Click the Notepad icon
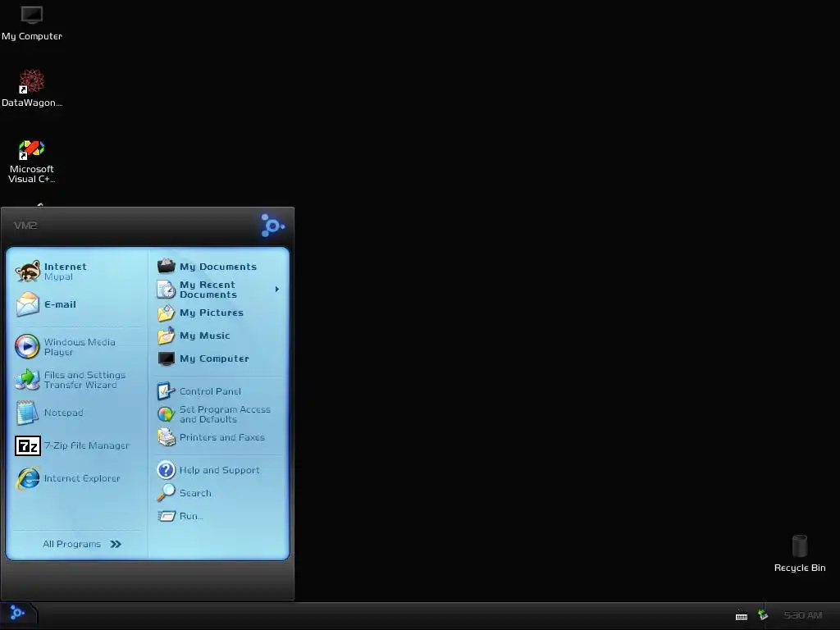The height and width of the screenshot is (630, 840). (x=27, y=413)
